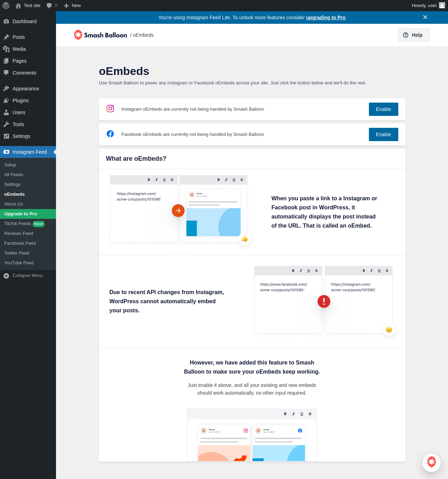Follow the upgrading to Pro link
448x479 pixels.
(326, 18)
